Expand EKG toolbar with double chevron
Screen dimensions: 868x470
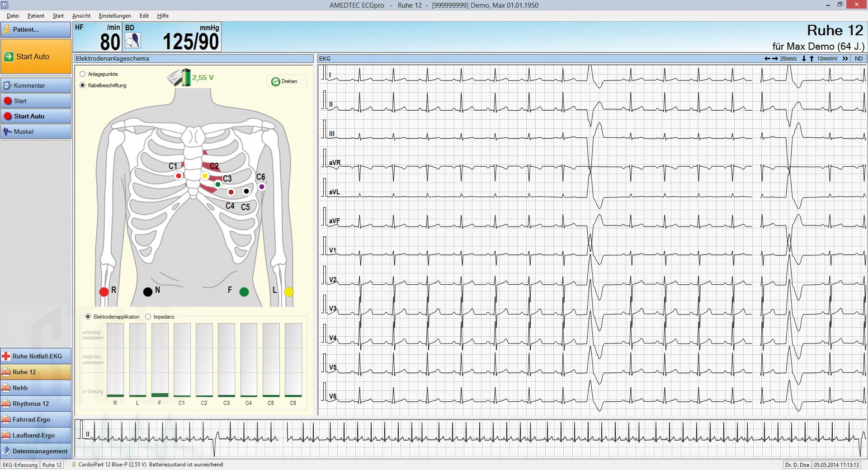(x=845, y=59)
